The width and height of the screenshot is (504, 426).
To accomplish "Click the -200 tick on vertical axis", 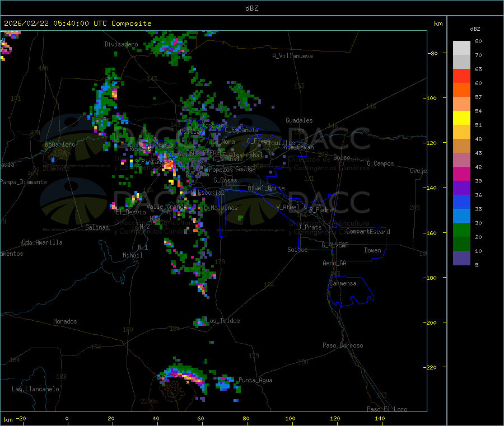I will [431, 322].
